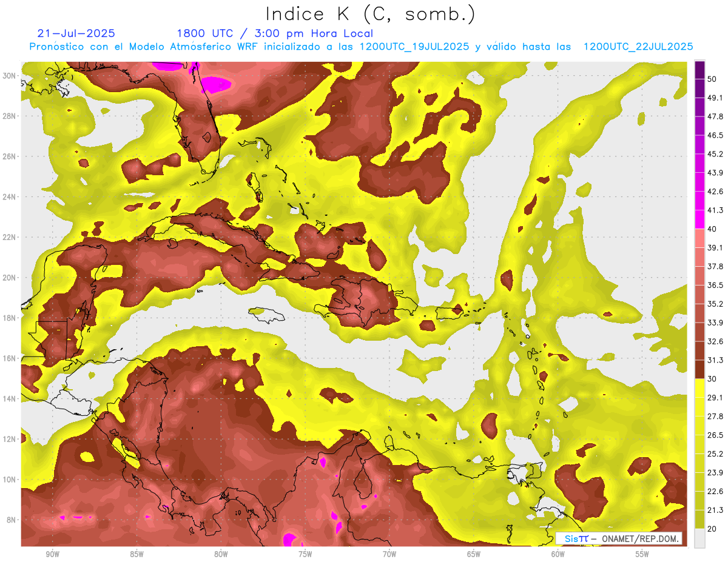
Task: Click the colorbar value 31.3
Action: (x=715, y=360)
